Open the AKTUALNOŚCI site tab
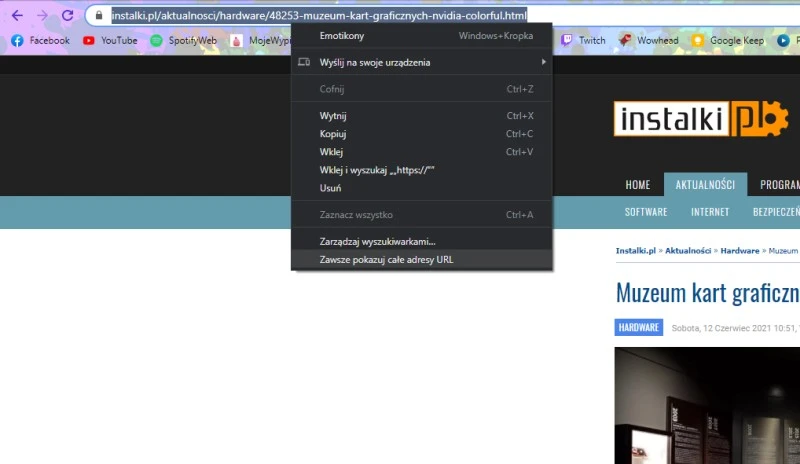 click(705, 185)
